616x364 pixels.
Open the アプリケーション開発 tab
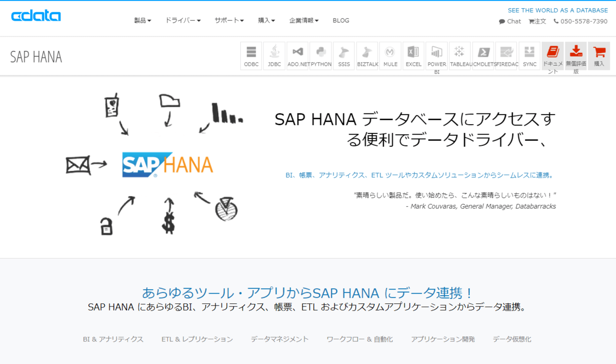[443, 339]
